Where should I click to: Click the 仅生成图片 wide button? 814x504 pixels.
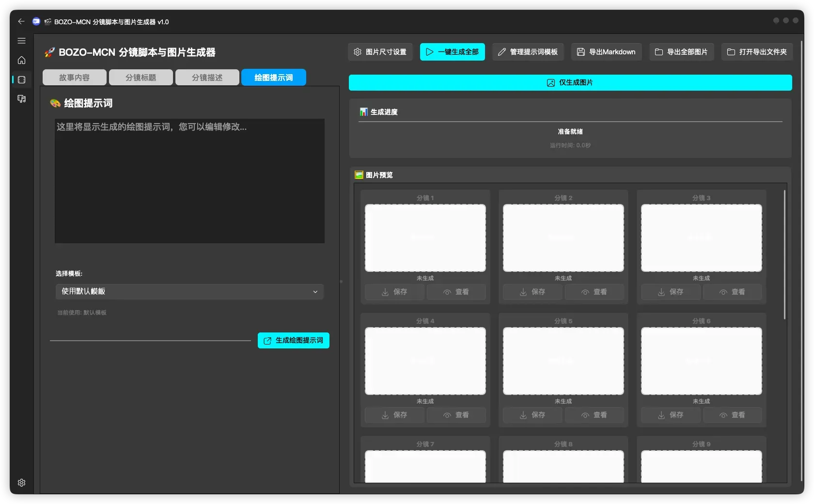[x=570, y=83]
